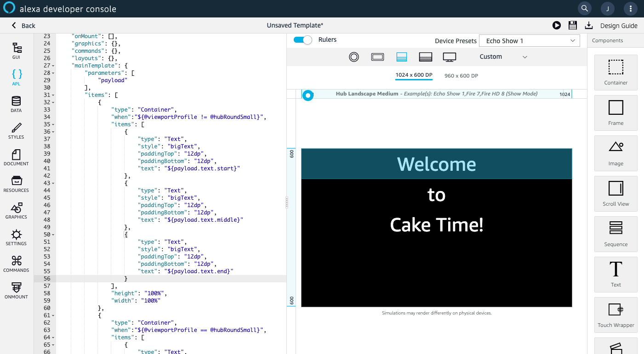Select the round hub viewport profile icon
The height and width of the screenshot is (354, 644).
[x=353, y=56]
